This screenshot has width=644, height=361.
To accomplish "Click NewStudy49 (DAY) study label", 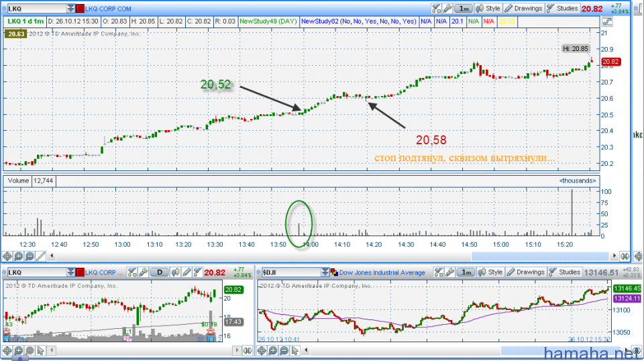I will tap(268, 21).
